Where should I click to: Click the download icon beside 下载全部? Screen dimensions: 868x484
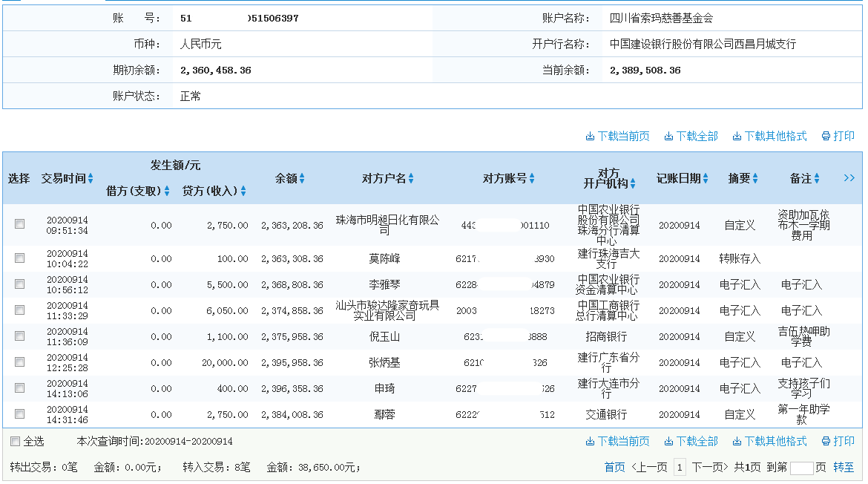668,136
